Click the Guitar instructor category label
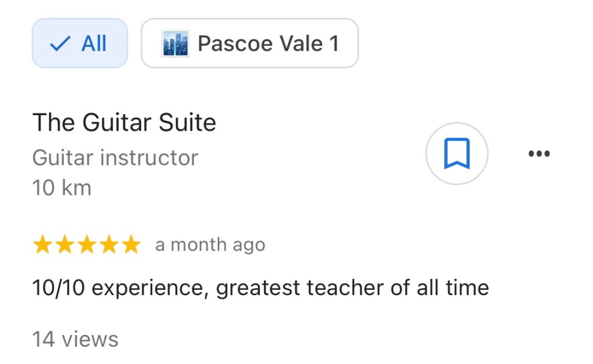This screenshot has height=364, width=593. 115,157
